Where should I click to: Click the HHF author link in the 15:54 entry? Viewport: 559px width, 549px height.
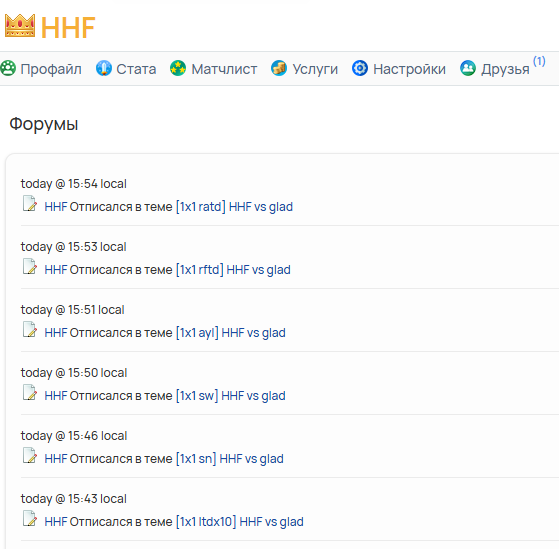(x=56, y=207)
